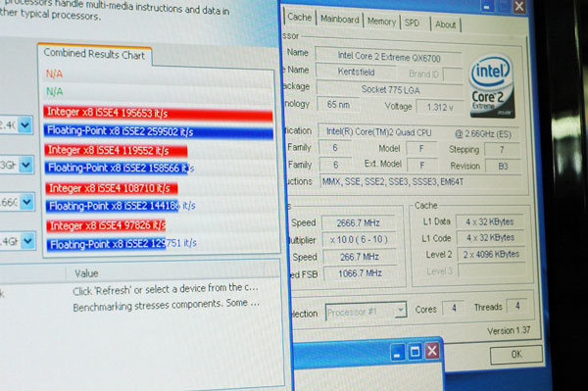Viewport: 588px width, 391px height.
Task: Click the Integer x8 iSSE4 195653 bar
Action: coord(158,113)
